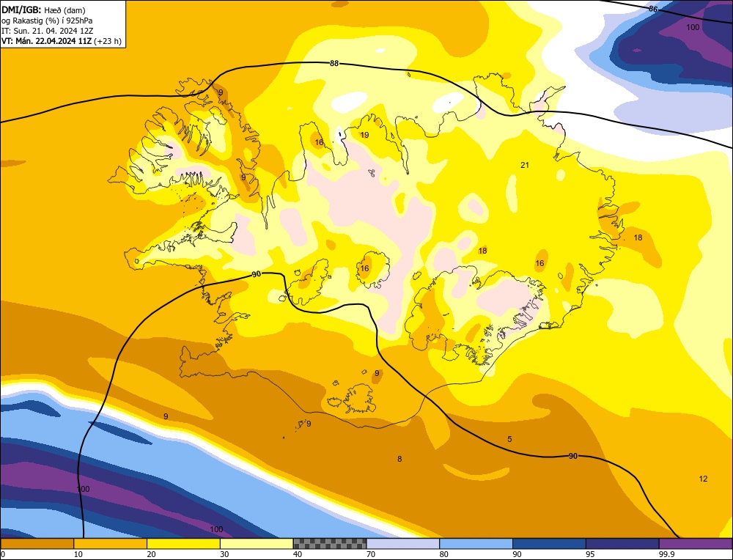Viewport: 733px width, 560px height.
Task: Click the 20–30 bright yellow legend swatch
Action: 184,544
